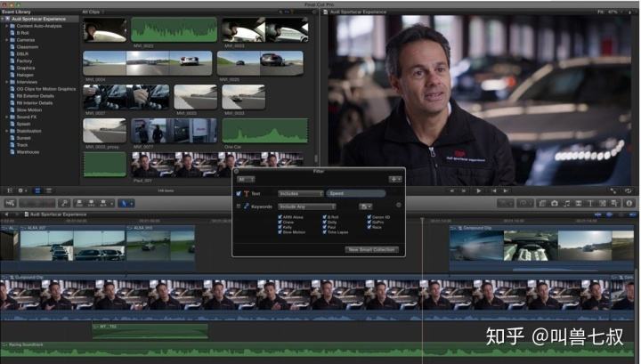
Task: Uncheck the ARRI Alexa keyword
Action: tap(280, 217)
